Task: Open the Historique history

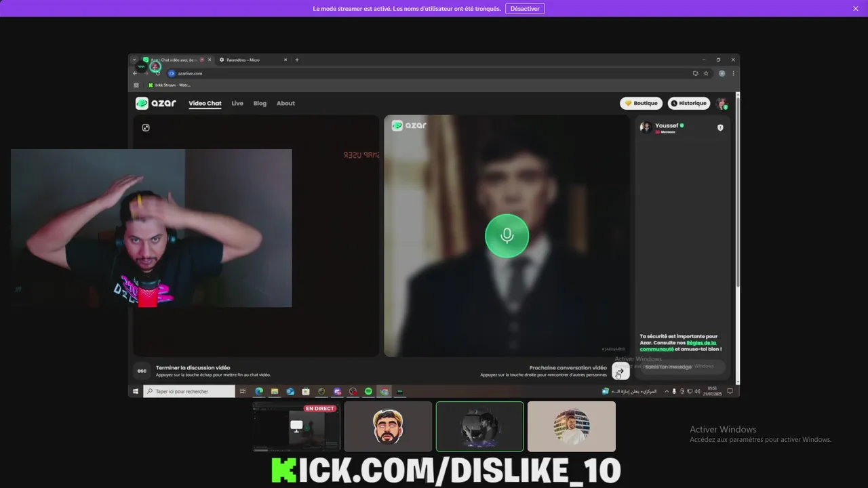Action: 689,103
